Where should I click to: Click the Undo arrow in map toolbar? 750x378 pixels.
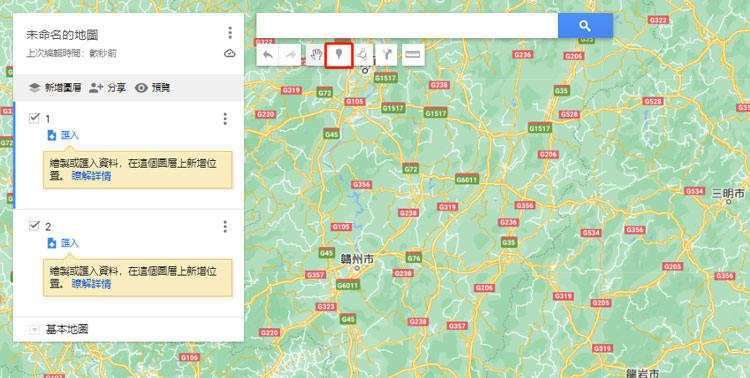(x=268, y=55)
